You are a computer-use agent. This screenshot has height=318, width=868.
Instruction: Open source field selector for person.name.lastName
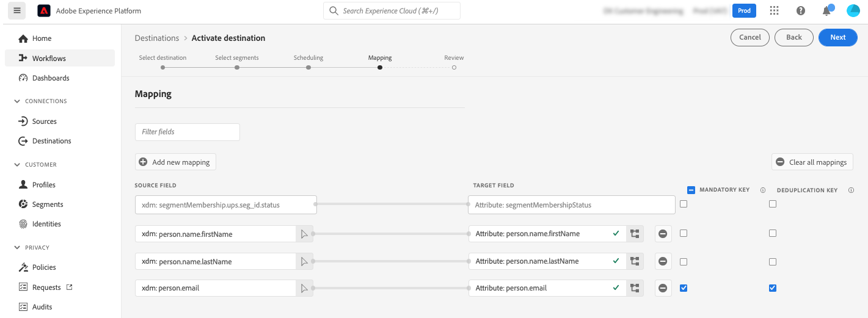click(304, 261)
